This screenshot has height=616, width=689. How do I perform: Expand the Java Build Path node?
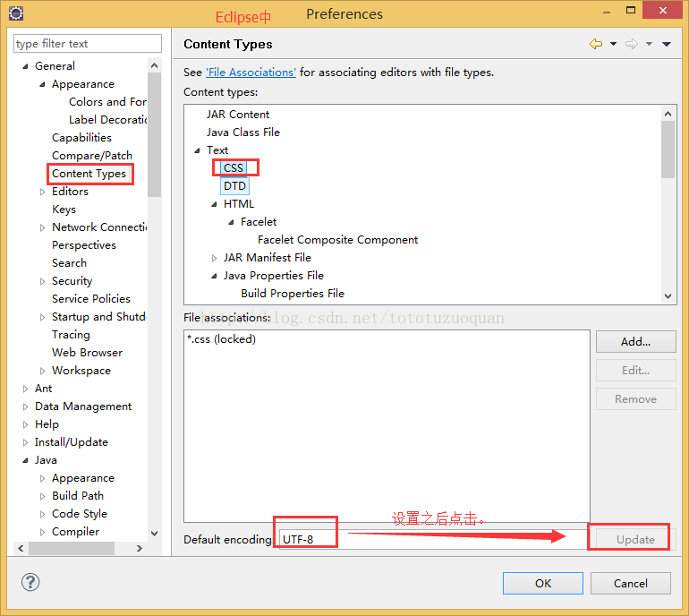(x=42, y=496)
